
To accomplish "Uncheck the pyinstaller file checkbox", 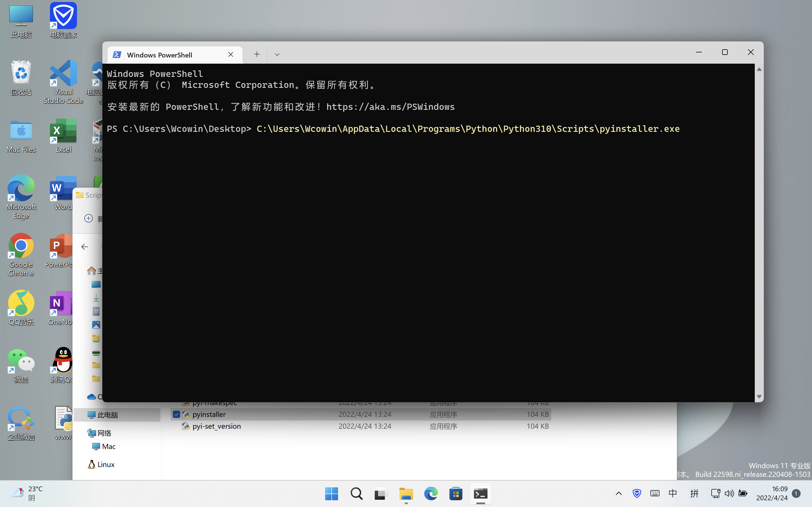I will point(176,414).
